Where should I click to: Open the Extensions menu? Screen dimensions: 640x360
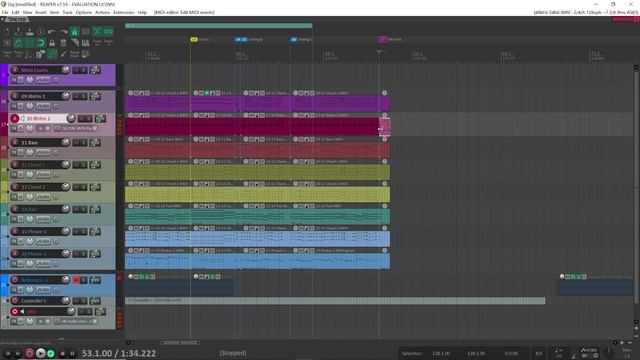124,12
